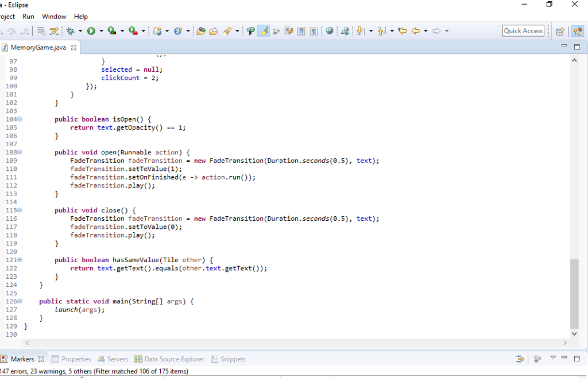Open the Run button dropdown arrow
Screen dimensions: 588x378
(x=100, y=31)
